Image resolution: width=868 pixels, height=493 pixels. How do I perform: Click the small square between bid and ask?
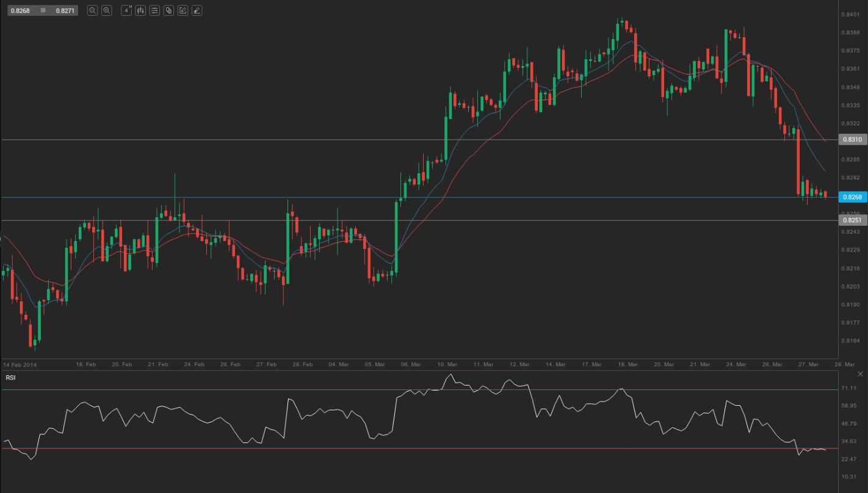(x=43, y=10)
